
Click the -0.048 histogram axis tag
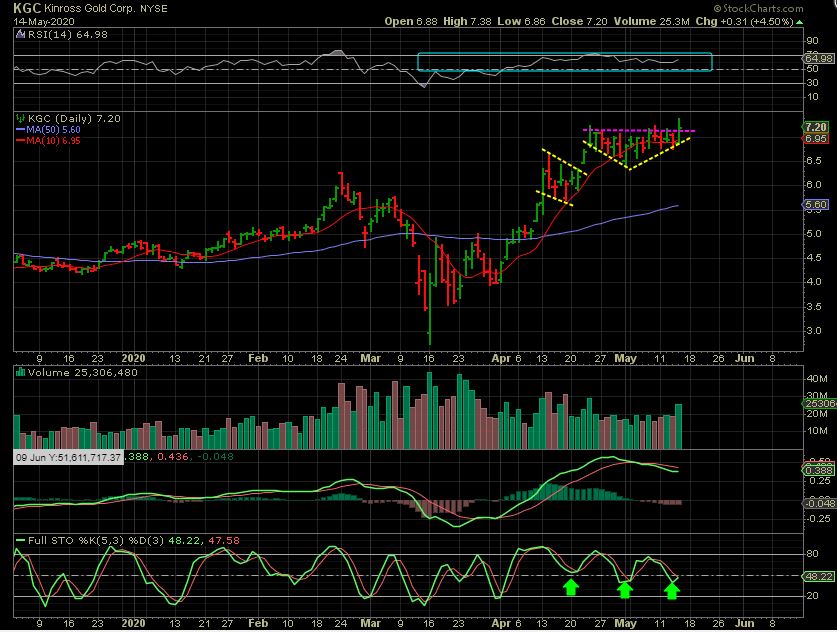point(819,503)
